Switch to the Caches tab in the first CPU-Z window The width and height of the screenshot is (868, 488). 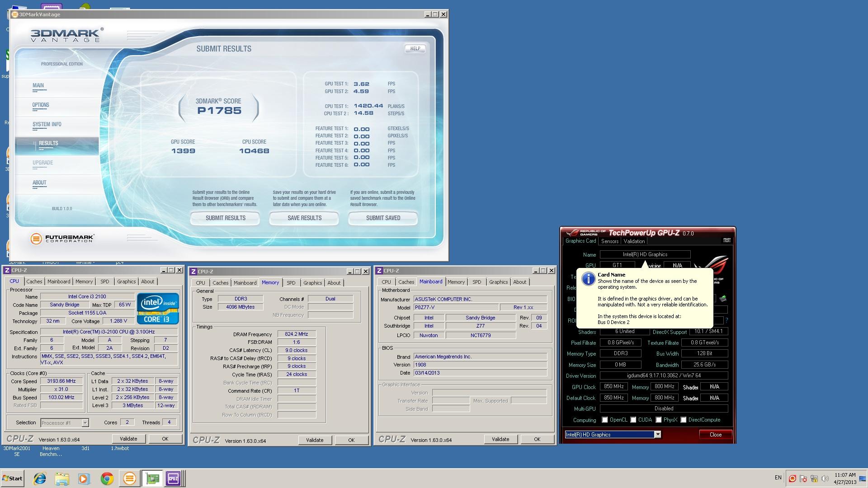(34, 282)
